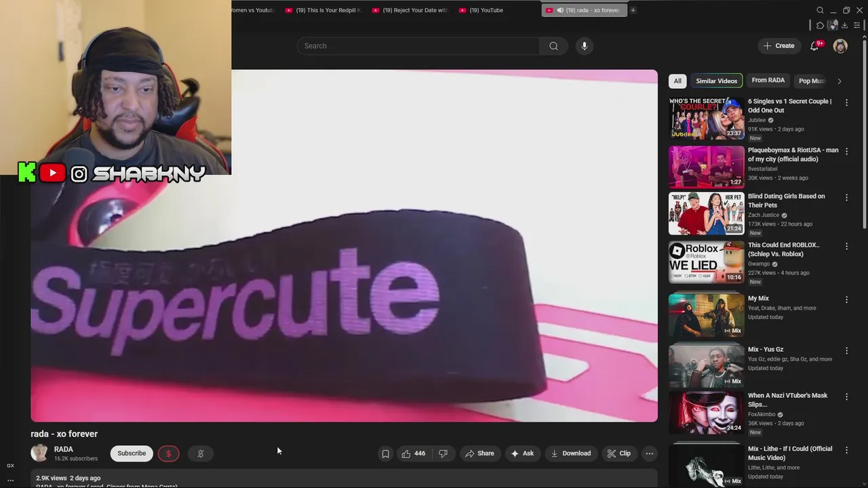Click the Create button
Viewport: 868px width, 488px height.
(x=778, y=46)
